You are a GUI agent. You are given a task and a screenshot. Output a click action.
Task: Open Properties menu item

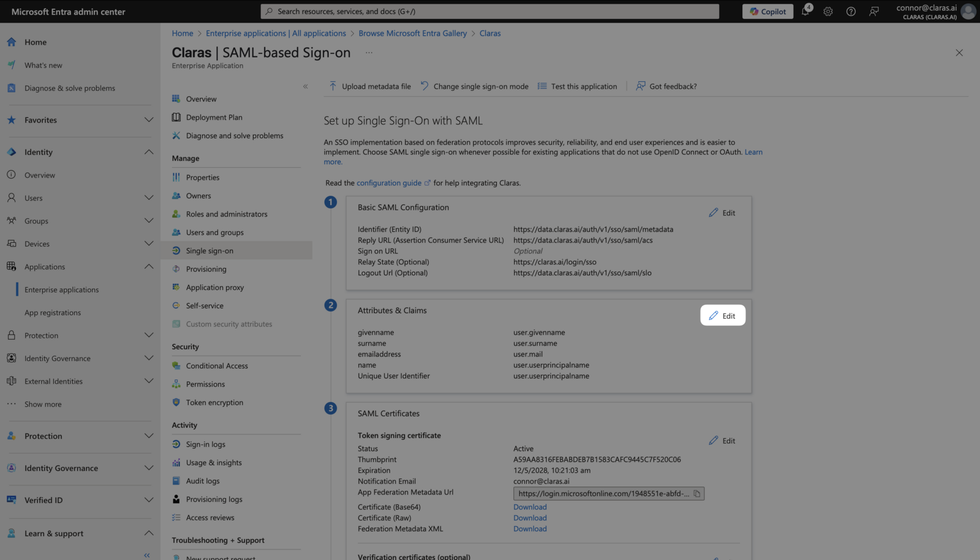203,177
